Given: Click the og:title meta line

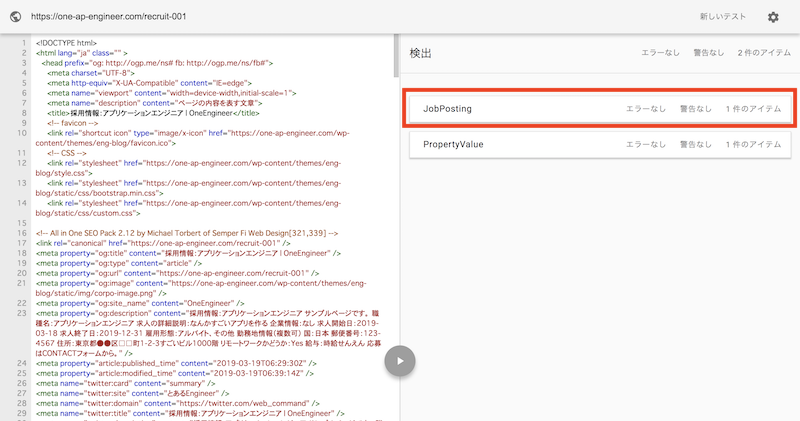Looking at the screenshot, I should pos(188,253).
